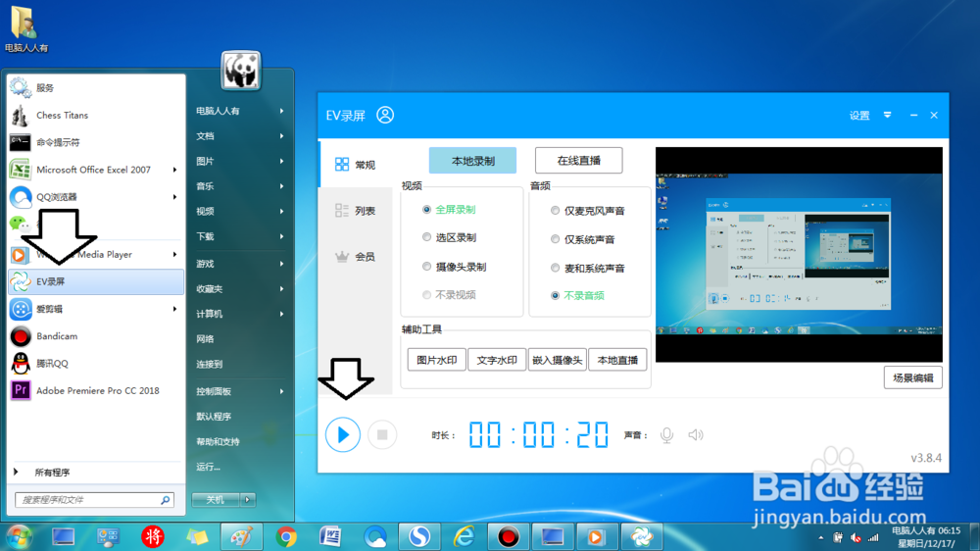Open the 图片水印 tool
The width and height of the screenshot is (980, 551).
point(436,360)
